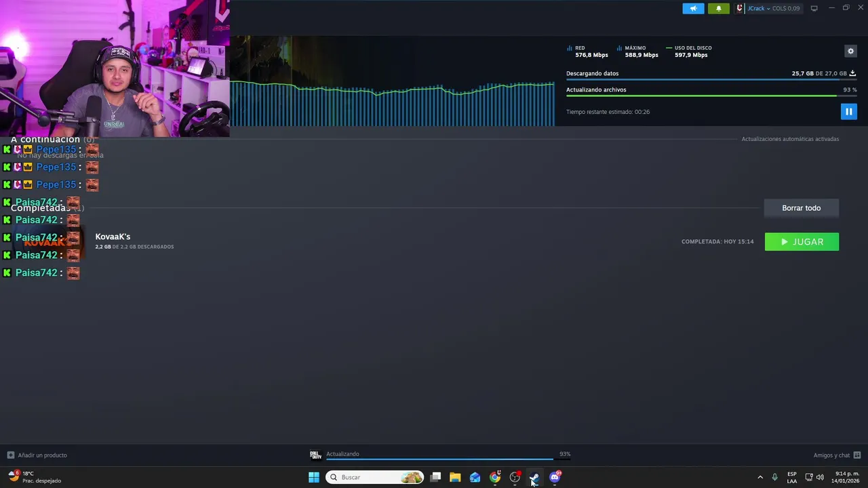Open the Windows Start menu
Viewport: 868px width, 488px height.
point(314,477)
